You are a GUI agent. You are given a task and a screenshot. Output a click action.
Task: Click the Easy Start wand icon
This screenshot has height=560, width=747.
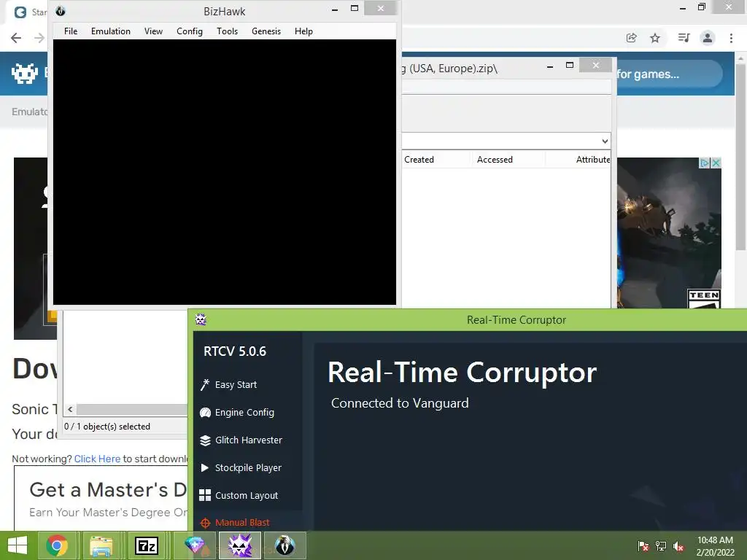[205, 385]
